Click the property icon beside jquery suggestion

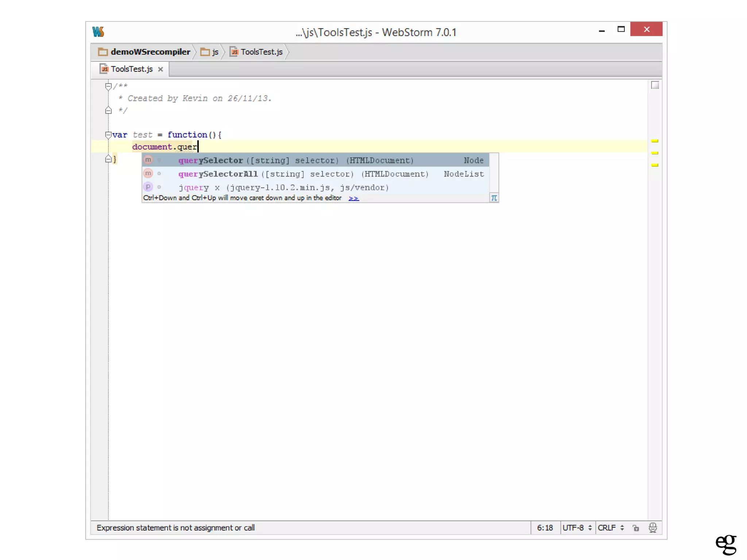click(x=148, y=187)
